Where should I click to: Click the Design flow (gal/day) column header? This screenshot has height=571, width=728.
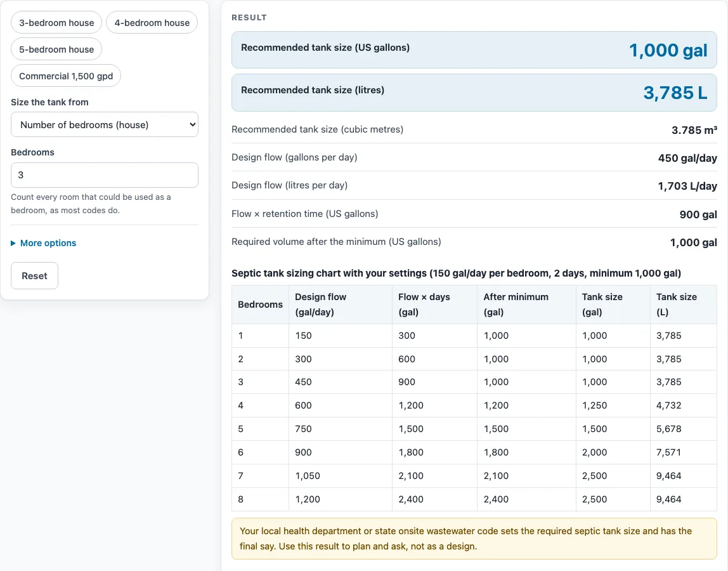341,305
